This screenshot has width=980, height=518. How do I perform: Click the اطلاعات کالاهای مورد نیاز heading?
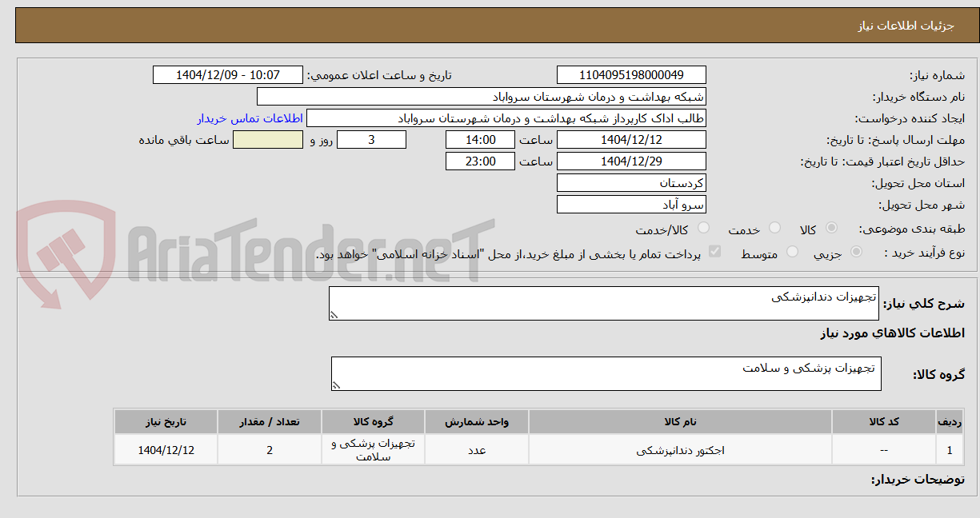(892, 333)
